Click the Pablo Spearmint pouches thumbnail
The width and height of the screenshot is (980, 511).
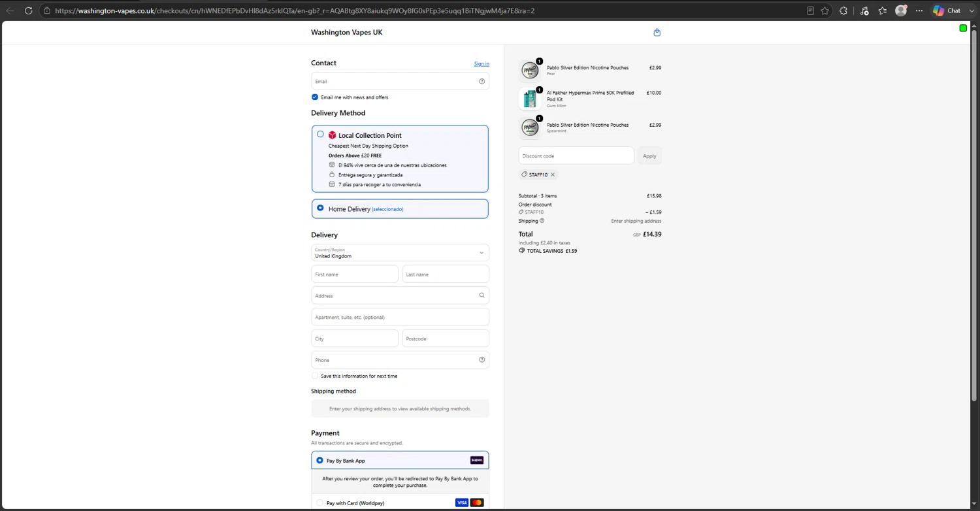click(x=530, y=127)
